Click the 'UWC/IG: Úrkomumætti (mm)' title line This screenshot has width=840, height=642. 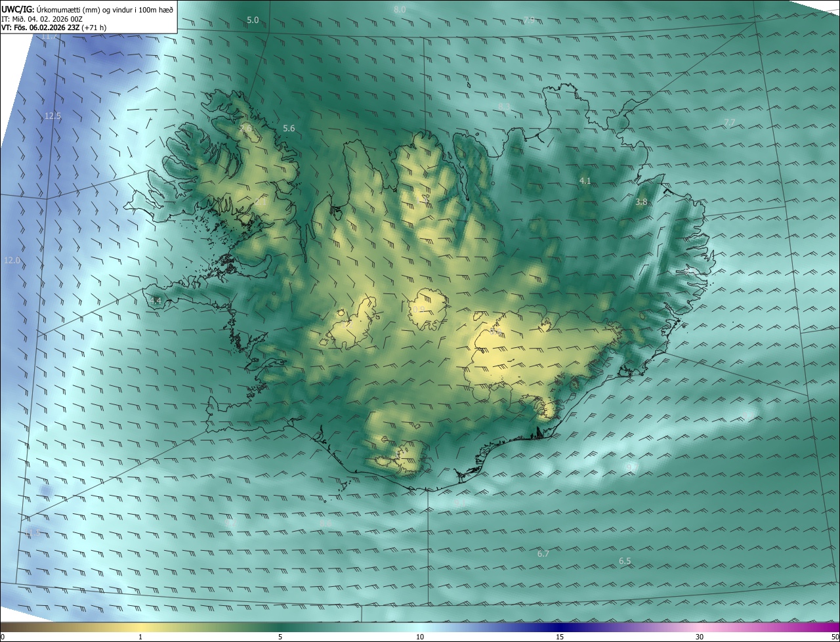coord(87,9)
